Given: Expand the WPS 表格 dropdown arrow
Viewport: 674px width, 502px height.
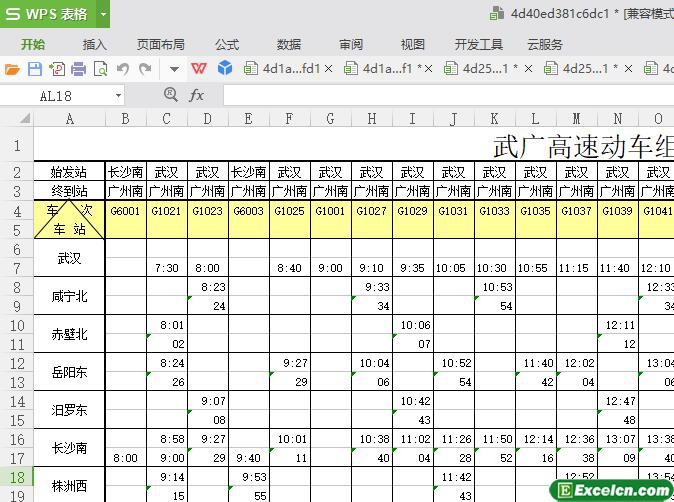Looking at the screenshot, I should (x=103, y=14).
